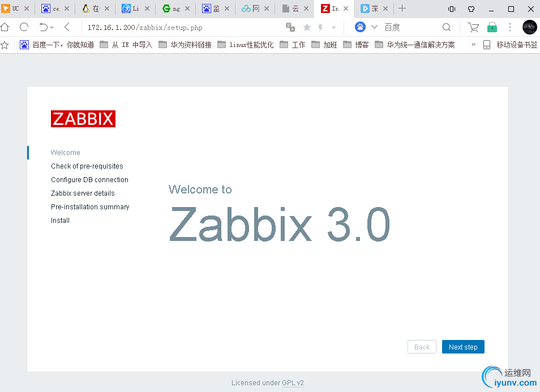Click the bookmarks bar star icon
The image size is (540, 392).
[5, 45]
